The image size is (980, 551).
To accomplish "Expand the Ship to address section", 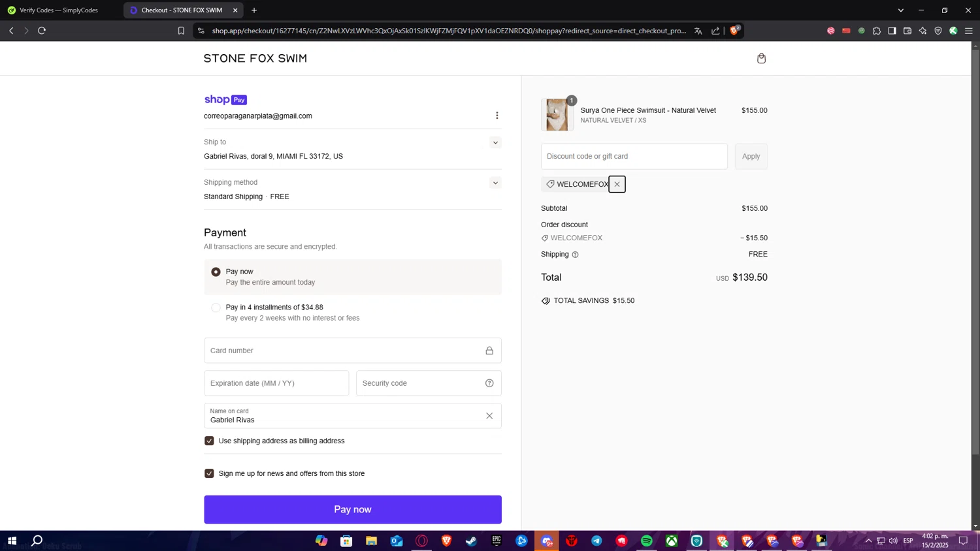I will pyautogui.click(x=495, y=143).
